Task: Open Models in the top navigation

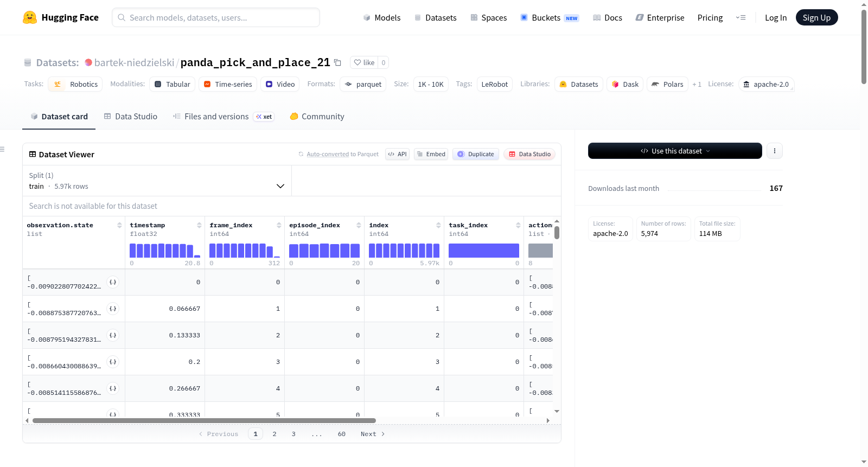Action: pyautogui.click(x=382, y=18)
